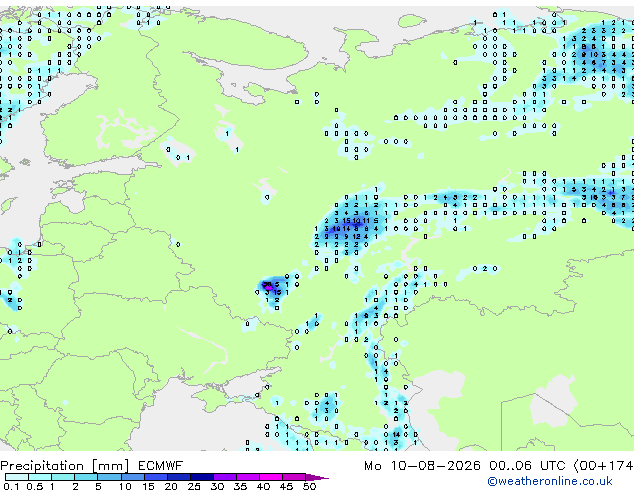Click the legend scale label '50'
Screen dimensions: 634x490
click(x=309, y=486)
